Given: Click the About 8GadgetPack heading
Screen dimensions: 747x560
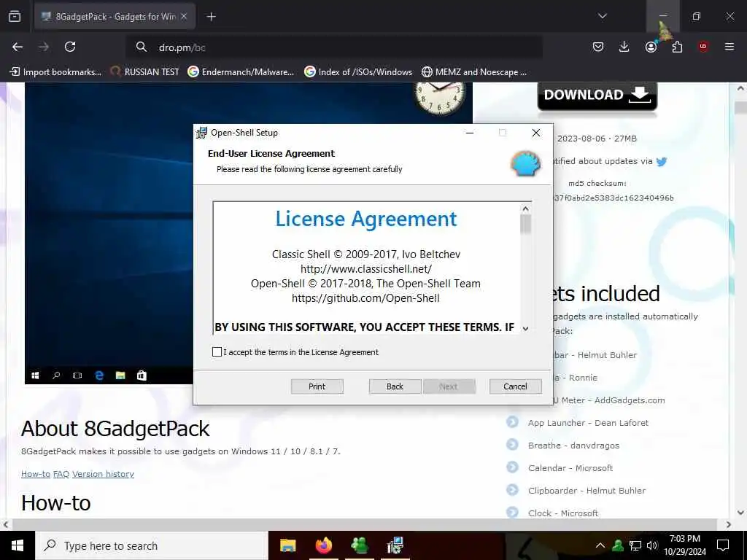Looking at the screenshot, I should point(115,428).
